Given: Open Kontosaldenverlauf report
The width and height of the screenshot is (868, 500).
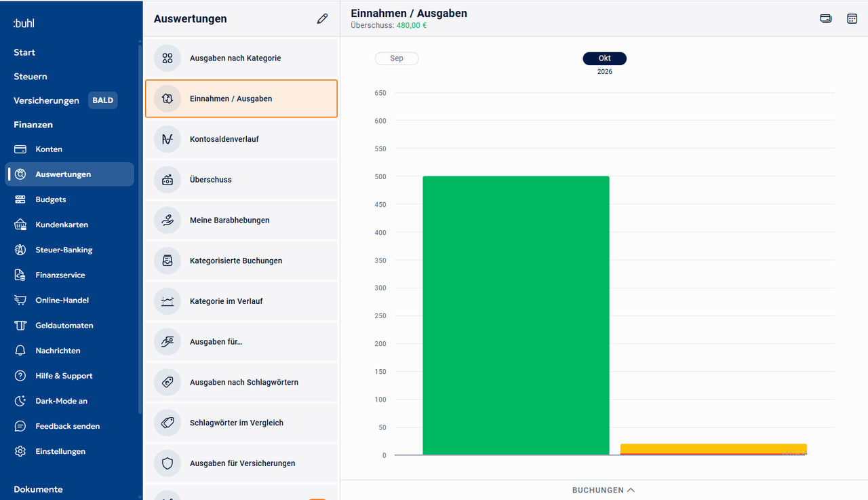Looking at the screenshot, I should 241,139.
